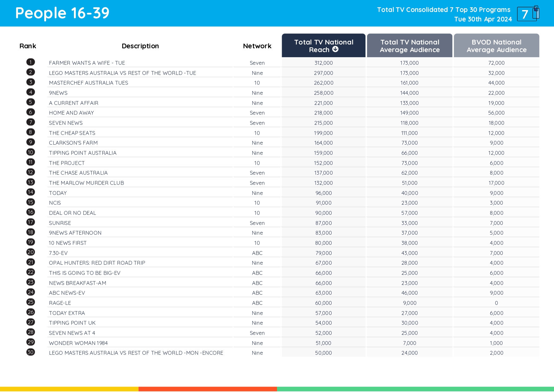This screenshot has width=554, height=392.
Task: Click the rank 1 badge circle
Action: (30, 62)
